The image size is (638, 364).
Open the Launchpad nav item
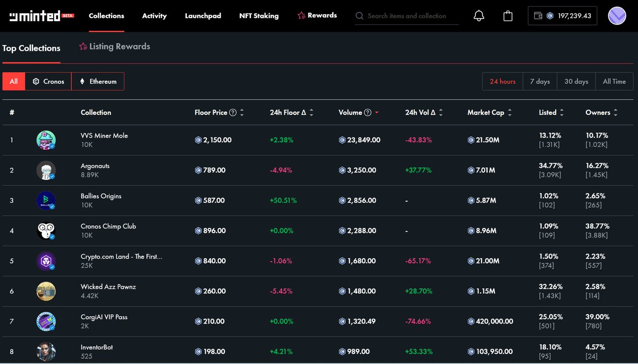click(x=203, y=16)
